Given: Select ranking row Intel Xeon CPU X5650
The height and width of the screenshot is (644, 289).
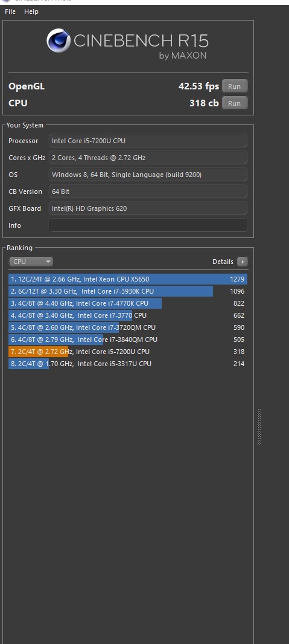Looking at the screenshot, I should click(128, 279).
